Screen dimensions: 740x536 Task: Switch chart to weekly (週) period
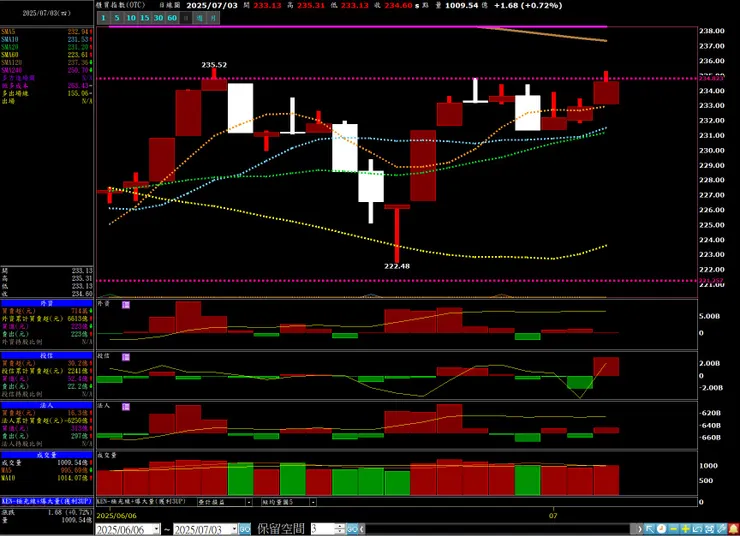tap(200, 18)
